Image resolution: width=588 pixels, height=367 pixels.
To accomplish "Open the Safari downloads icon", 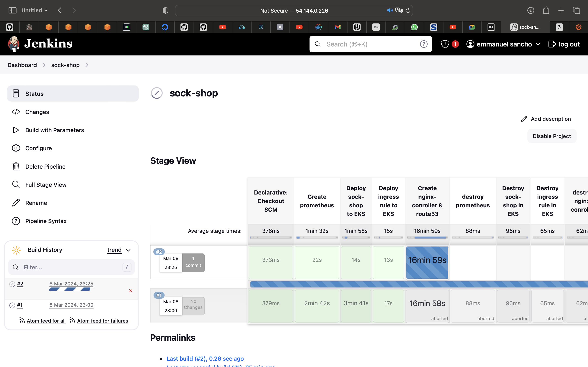I will 530,10.
